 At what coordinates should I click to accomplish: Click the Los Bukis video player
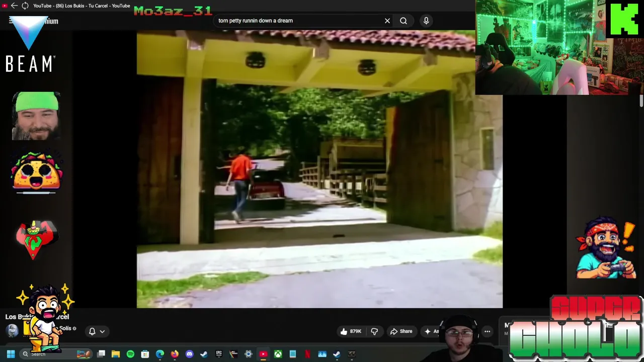(x=319, y=169)
